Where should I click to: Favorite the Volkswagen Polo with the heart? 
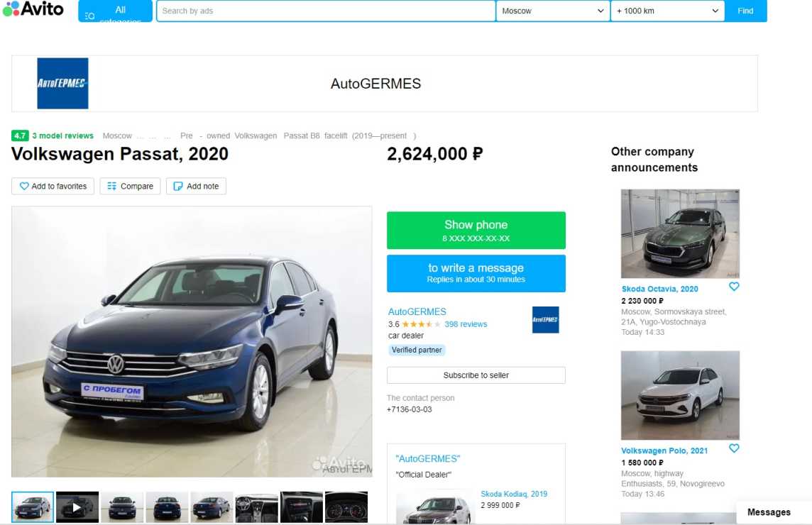734,448
